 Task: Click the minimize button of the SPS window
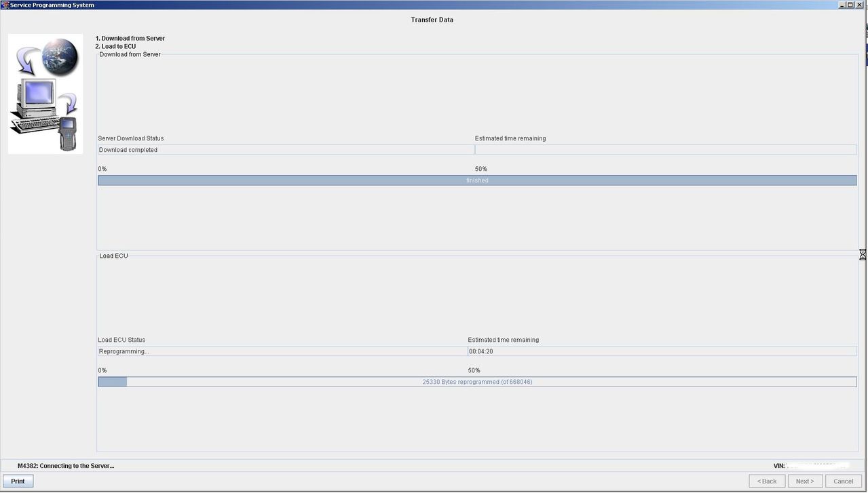coord(842,5)
